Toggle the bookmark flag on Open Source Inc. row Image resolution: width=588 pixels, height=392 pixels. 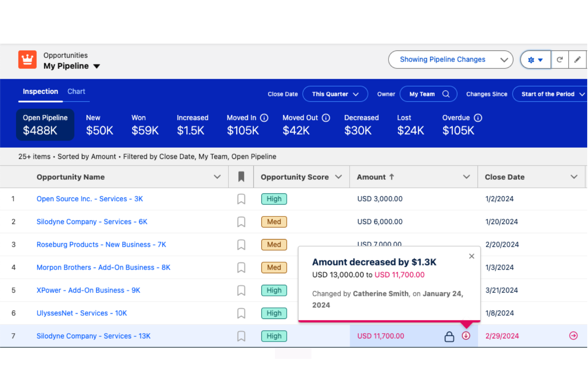pos(241,199)
